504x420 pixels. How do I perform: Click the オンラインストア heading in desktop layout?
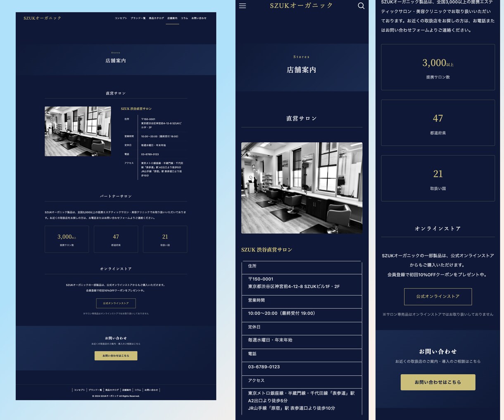116,269
